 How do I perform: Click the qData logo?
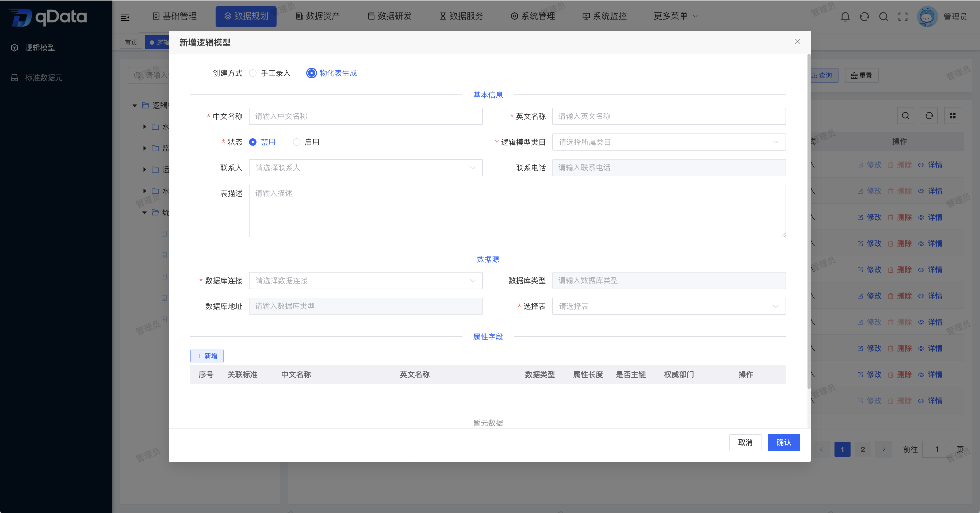[48, 17]
